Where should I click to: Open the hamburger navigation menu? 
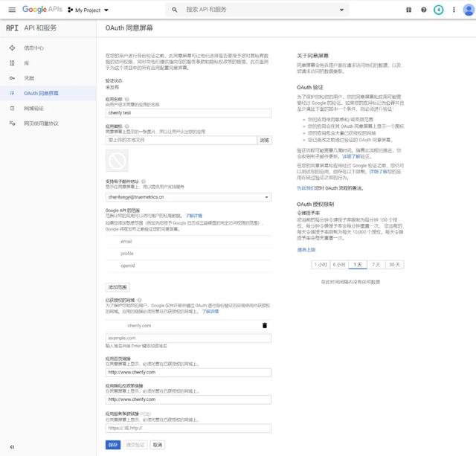[x=12, y=10]
